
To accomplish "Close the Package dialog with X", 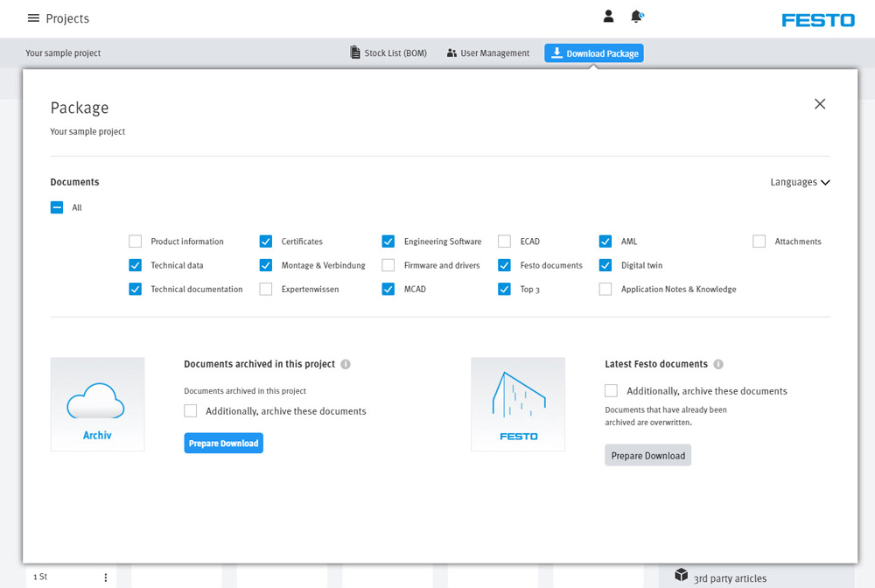I will (x=820, y=104).
